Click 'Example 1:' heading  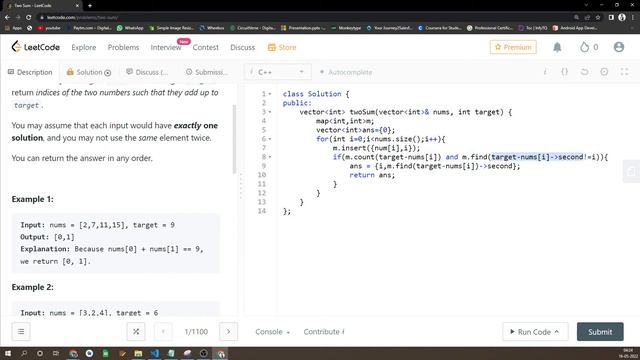point(33,199)
